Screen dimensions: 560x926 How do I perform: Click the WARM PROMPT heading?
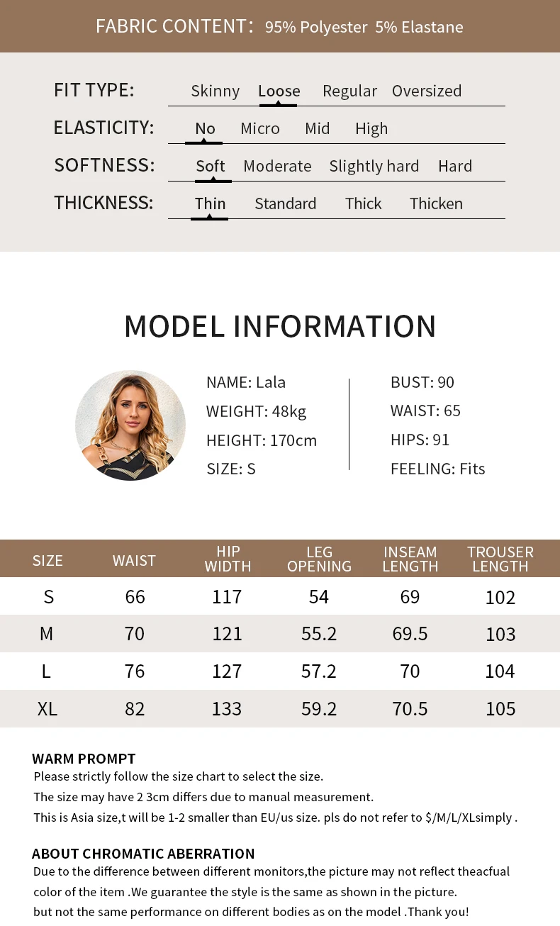coord(84,759)
